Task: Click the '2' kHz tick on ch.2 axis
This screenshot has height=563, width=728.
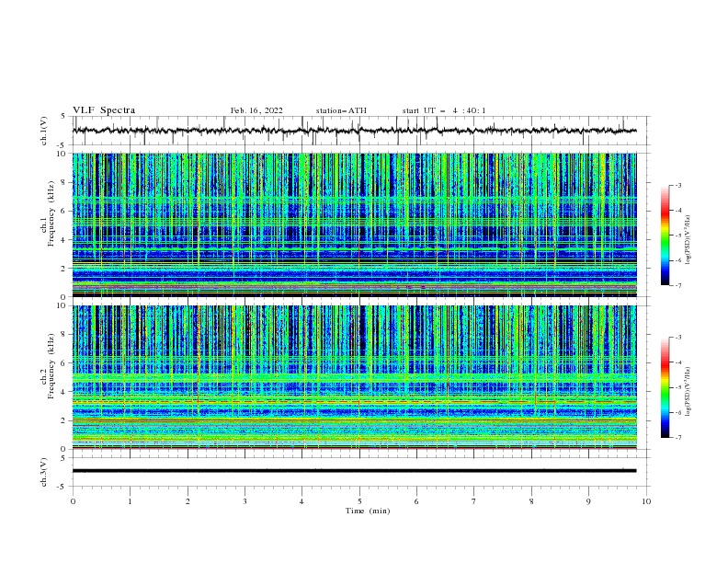Action: point(63,420)
